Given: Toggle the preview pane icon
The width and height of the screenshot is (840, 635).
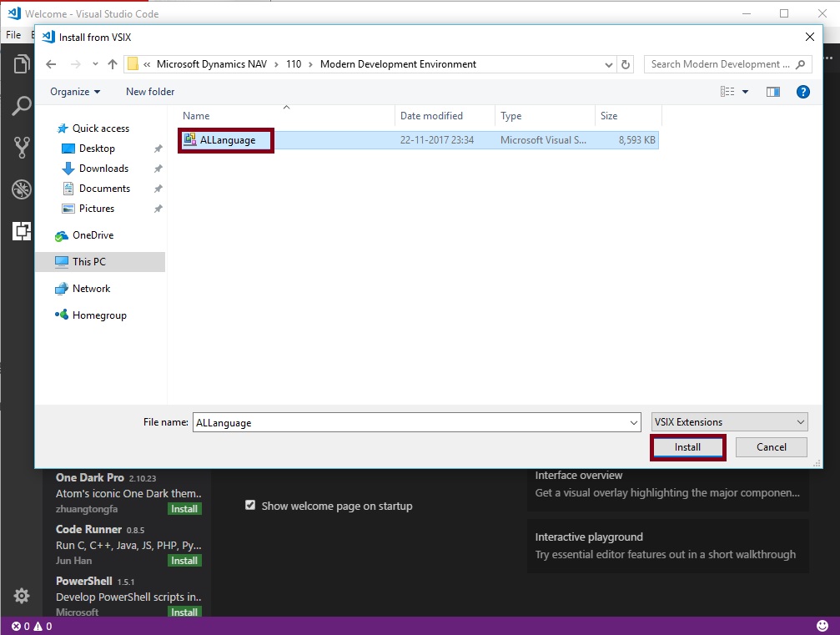Looking at the screenshot, I should pos(773,92).
